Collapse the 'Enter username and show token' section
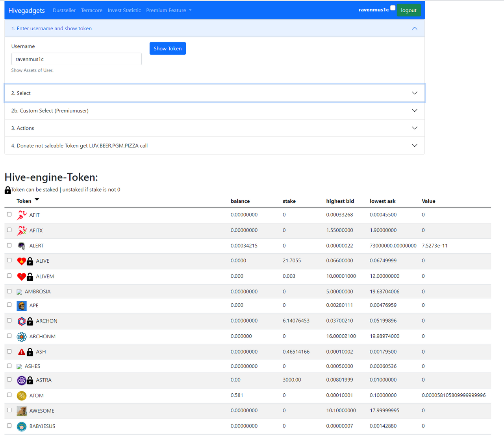Screen dimensions: 504x435 [x=215, y=28]
